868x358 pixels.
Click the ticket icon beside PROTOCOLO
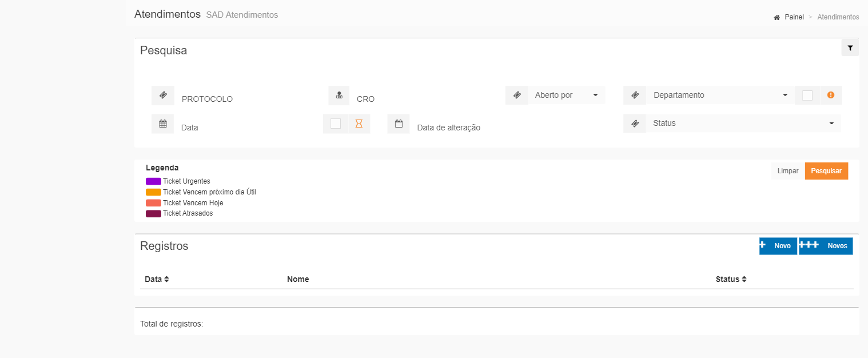(x=163, y=96)
